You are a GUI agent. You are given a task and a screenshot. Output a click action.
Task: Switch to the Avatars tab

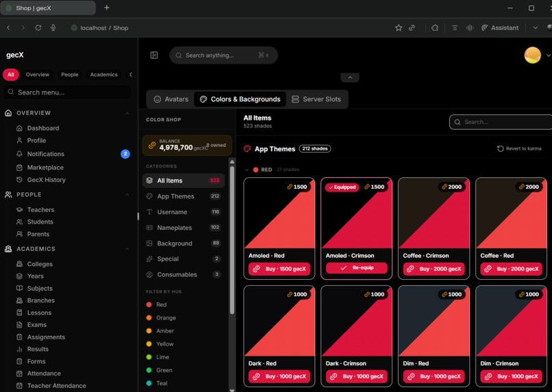pos(171,99)
